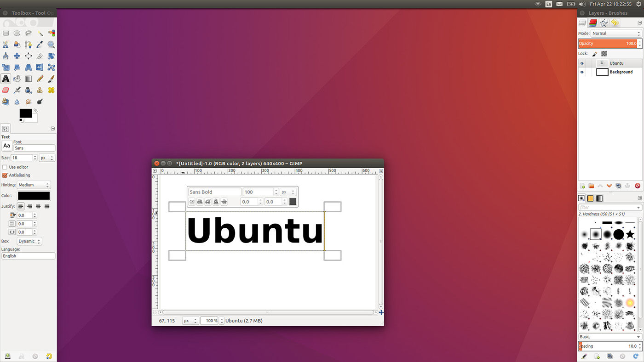
Task: Select the Bucket Fill tool
Action: 17,79
